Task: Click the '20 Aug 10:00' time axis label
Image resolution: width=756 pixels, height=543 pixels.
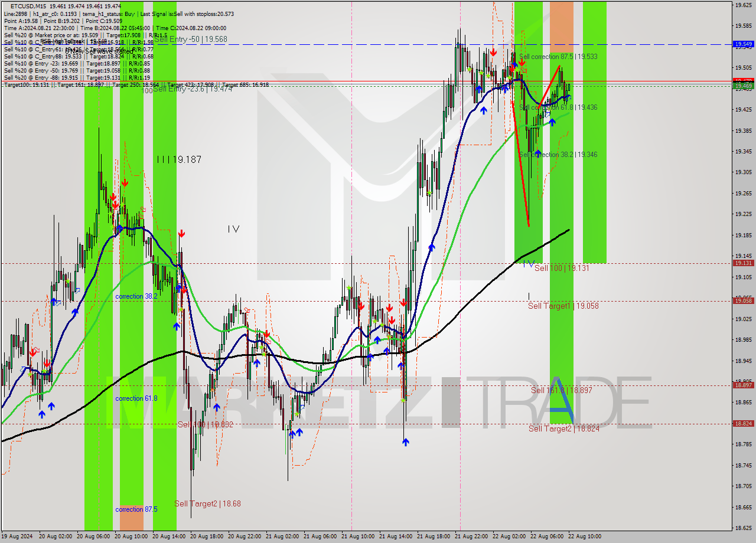Action: tap(131, 537)
